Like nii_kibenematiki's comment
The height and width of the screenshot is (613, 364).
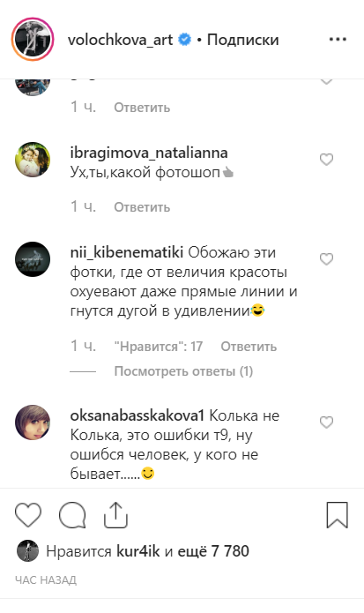(x=326, y=259)
